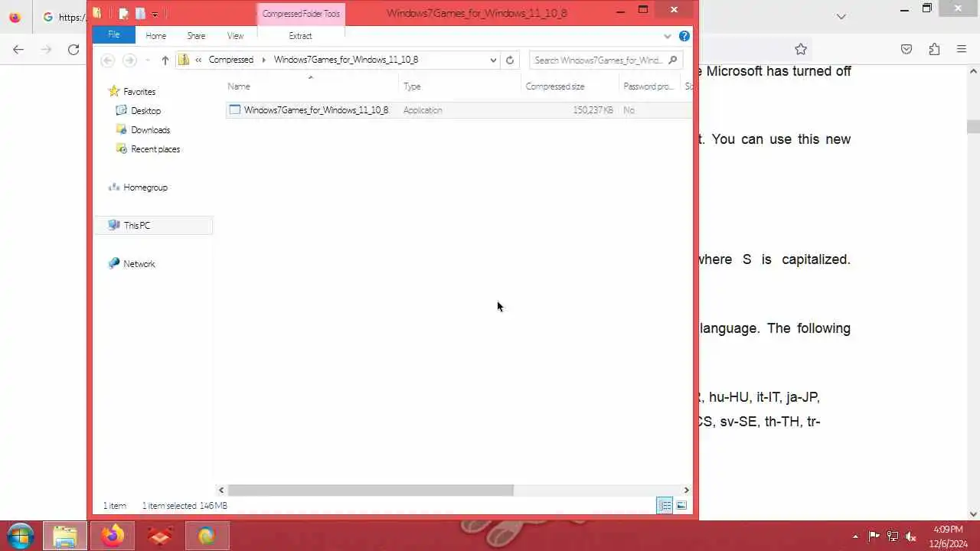
Task: Open Downloads in the navigation pane
Action: pyautogui.click(x=150, y=130)
